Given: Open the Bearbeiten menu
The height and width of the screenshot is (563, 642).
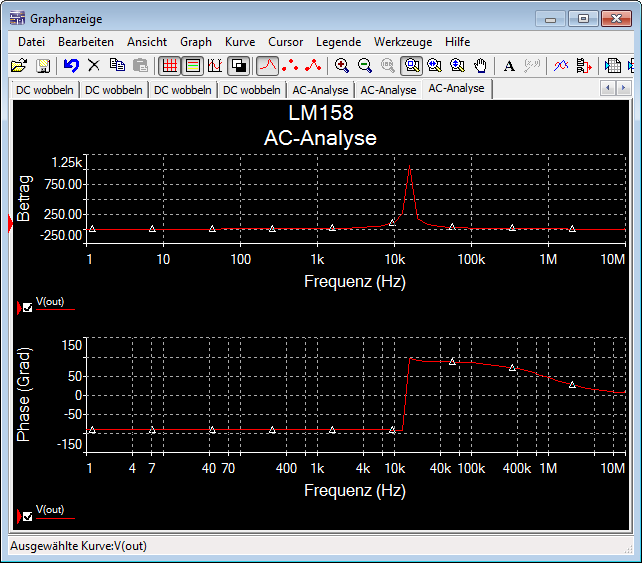Looking at the screenshot, I should [86, 42].
